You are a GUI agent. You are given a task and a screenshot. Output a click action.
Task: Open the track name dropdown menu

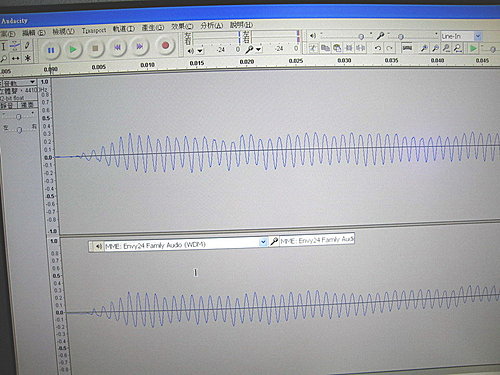18,82
